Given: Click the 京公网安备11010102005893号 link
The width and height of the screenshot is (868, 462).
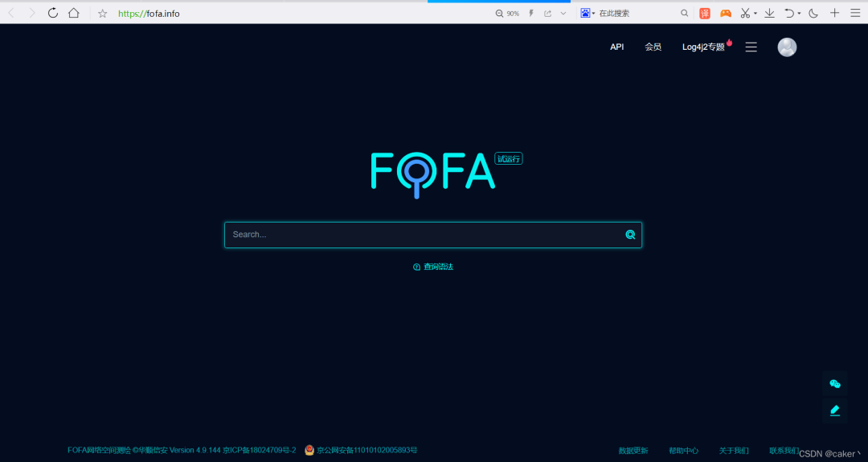Looking at the screenshot, I should point(367,451).
